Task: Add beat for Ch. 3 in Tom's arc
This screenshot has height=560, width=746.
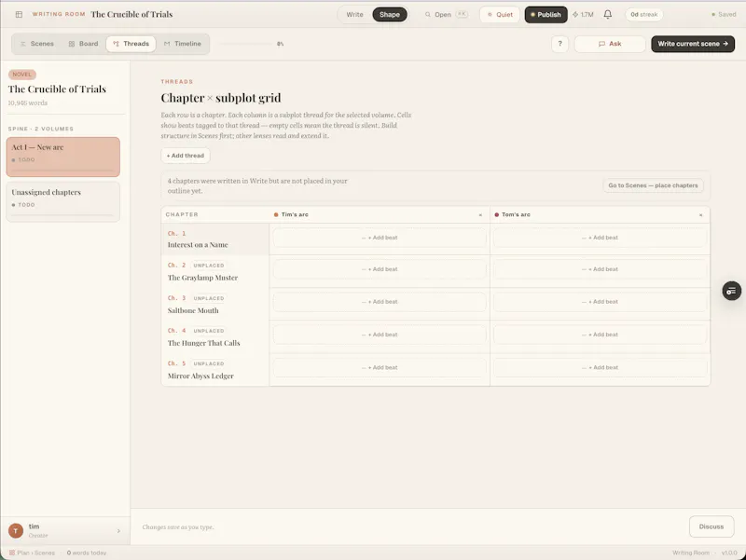Action: (600, 302)
